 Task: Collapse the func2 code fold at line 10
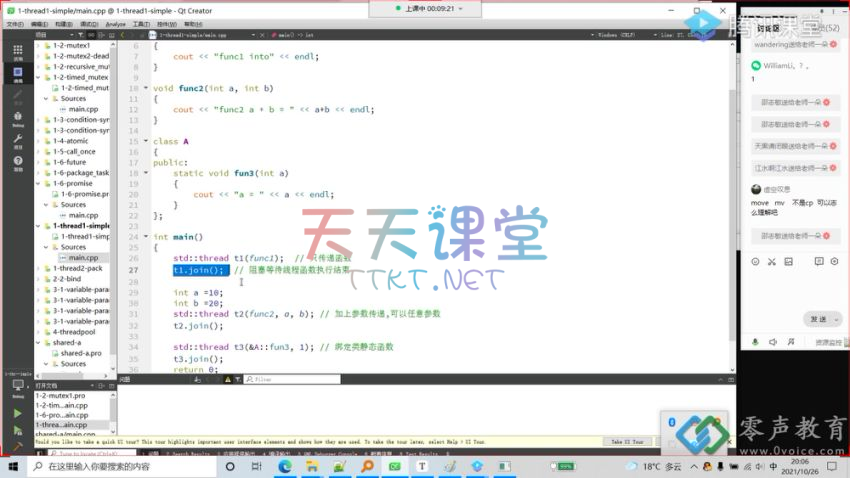click(x=148, y=89)
